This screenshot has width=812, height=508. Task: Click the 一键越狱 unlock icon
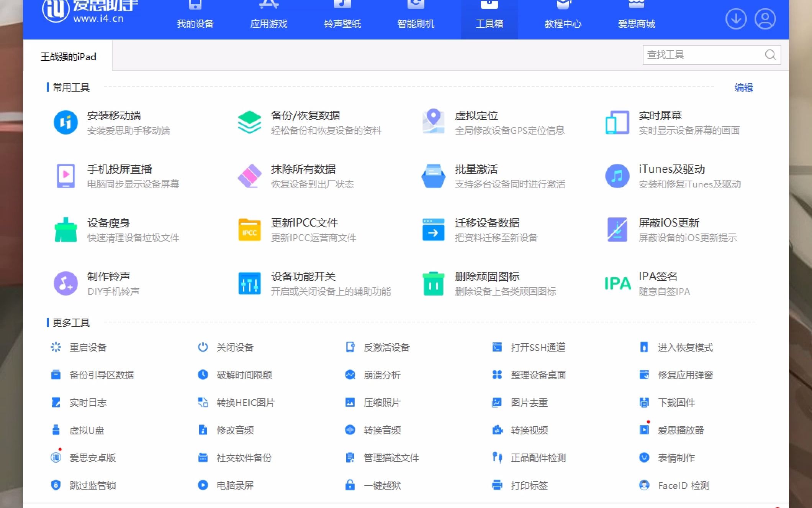(x=350, y=485)
